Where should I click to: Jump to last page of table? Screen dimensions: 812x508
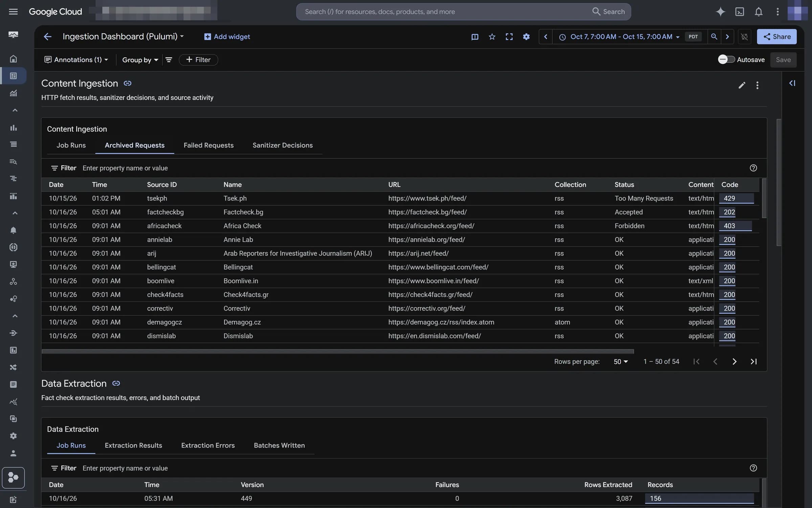click(753, 361)
